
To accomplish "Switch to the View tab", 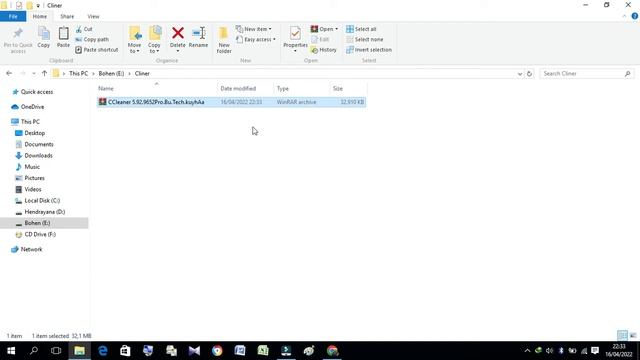I will 93,17.
